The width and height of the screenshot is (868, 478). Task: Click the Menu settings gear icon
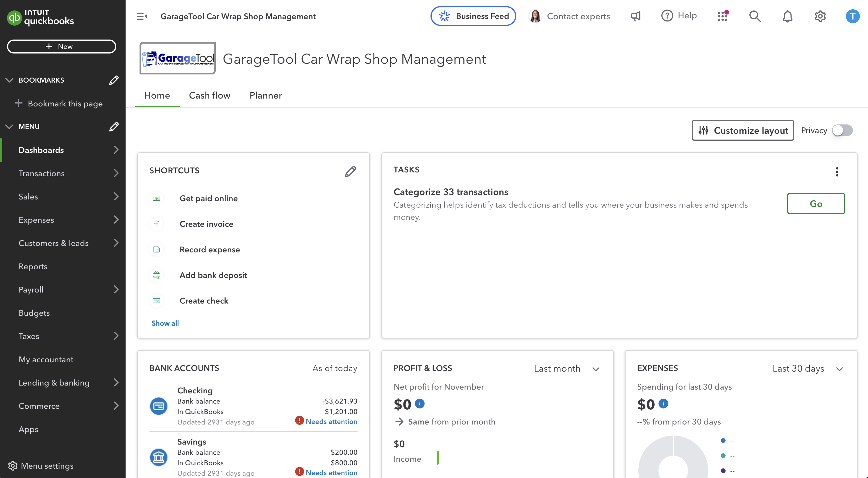13,465
